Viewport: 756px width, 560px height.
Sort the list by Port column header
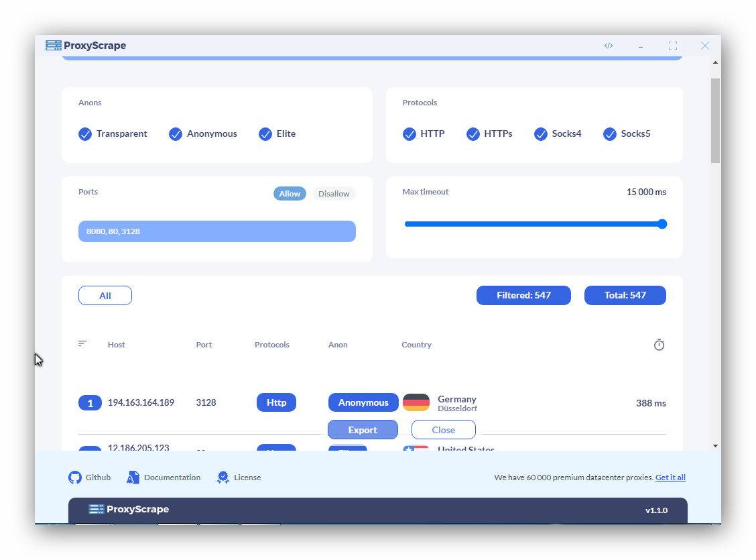tap(204, 345)
